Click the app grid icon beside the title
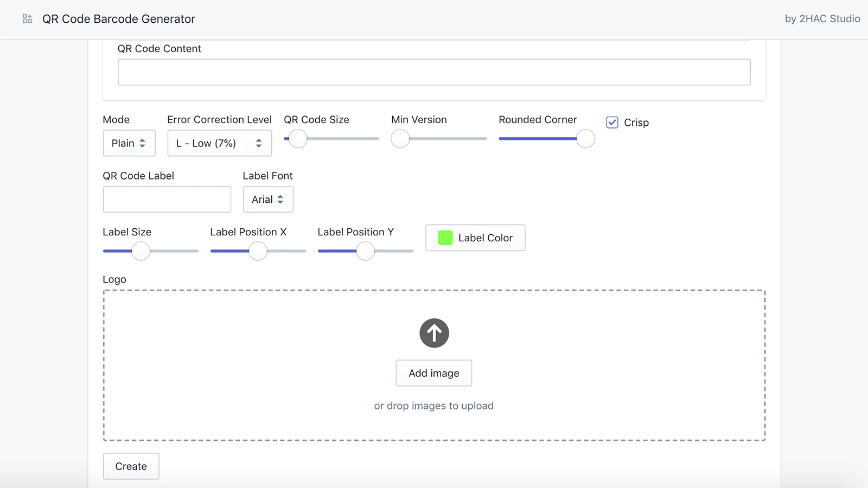This screenshot has width=868, height=488. point(27,19)
